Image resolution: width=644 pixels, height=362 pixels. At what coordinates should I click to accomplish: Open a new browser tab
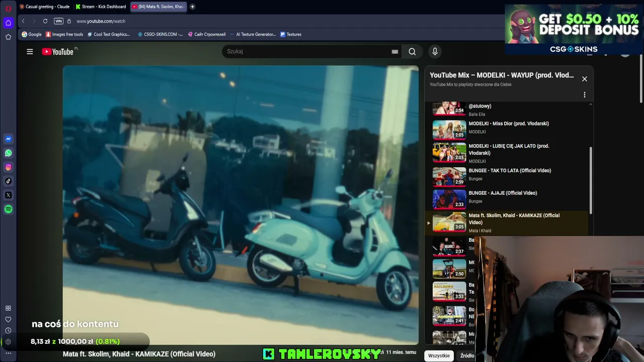[192, 7]
